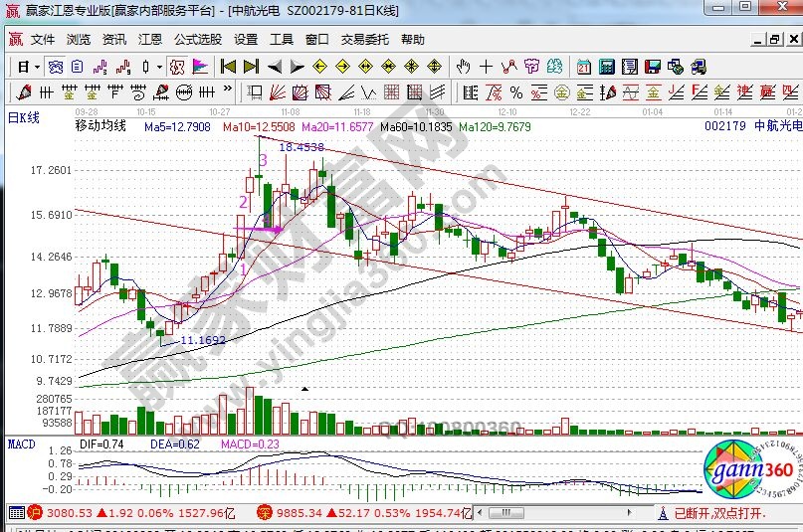Image resolution: width=803 pixels, height=532 pixels.
Task: Expand the candlestick chart type dropdown arrow
Action: tap(160, 67)
